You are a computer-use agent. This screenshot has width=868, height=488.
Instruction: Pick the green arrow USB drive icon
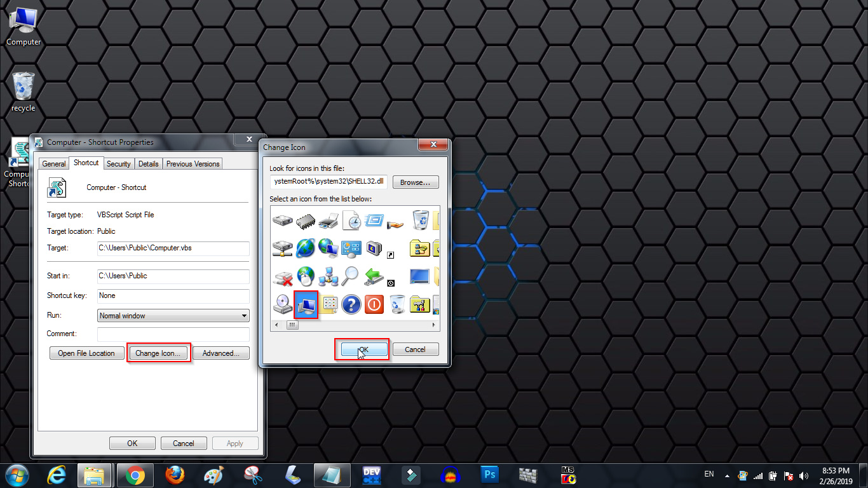(374, 276)
